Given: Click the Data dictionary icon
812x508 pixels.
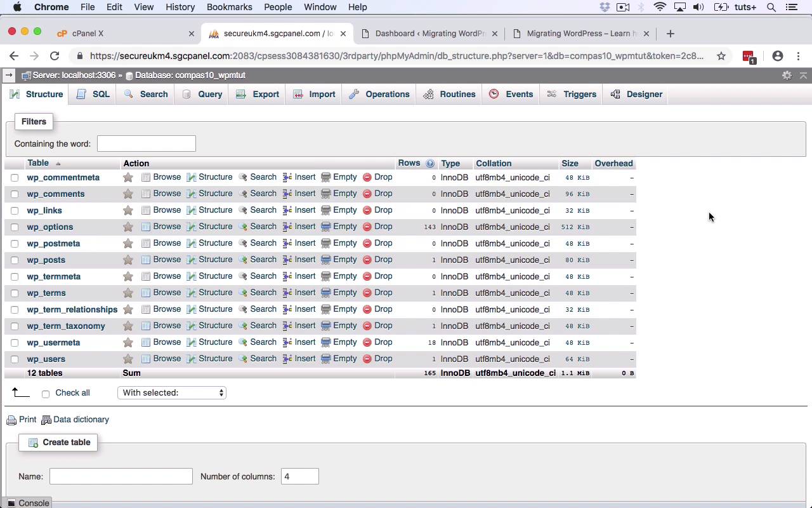Looking at the screenshot, I should tap(46, 420).
